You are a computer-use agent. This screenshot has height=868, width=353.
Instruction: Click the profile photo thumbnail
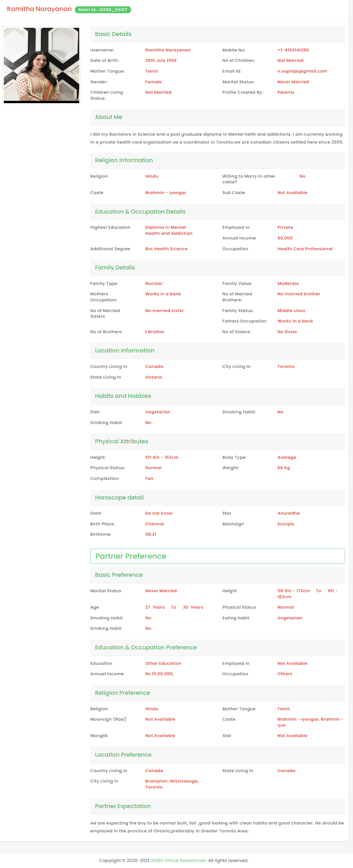(x=41, y=65)
